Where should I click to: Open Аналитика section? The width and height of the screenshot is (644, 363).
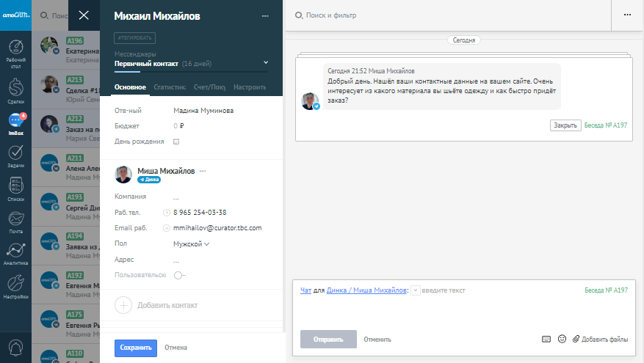[x=15, y=253]
